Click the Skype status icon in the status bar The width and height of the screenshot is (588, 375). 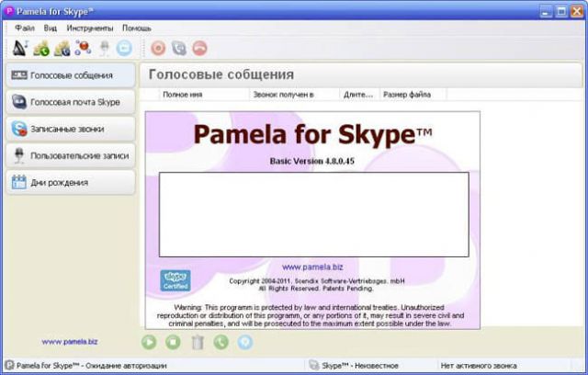[x=314, y=365]
